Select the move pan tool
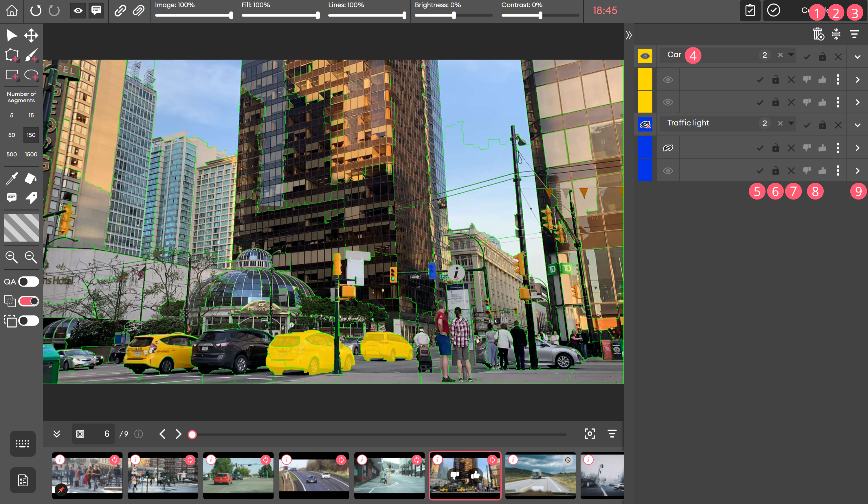Screen dimensions: 868x504 click(x=31, y=35)
